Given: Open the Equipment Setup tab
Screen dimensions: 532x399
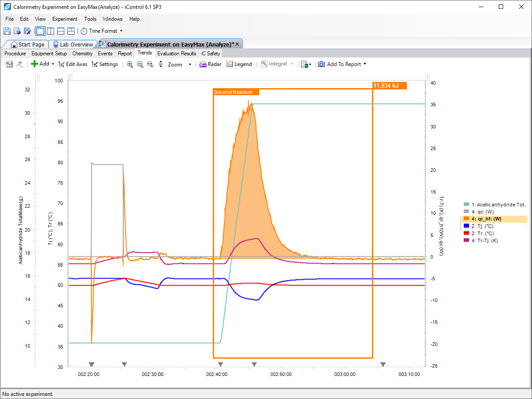Looking at the screenshot, I should (49, 54).
